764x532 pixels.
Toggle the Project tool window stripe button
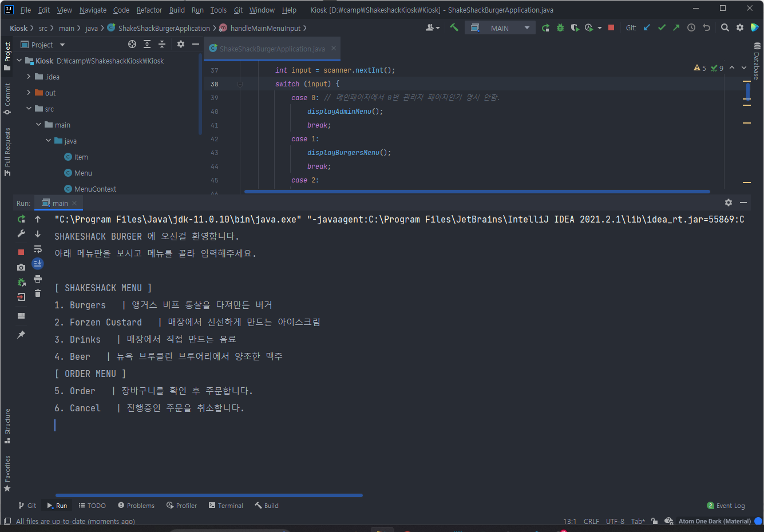pyautogui.click(x=7, y=56)
